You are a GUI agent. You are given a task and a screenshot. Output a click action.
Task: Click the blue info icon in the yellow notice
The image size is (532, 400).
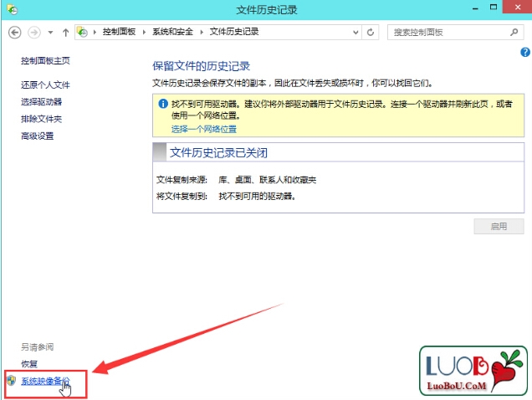tap(163, 104)
